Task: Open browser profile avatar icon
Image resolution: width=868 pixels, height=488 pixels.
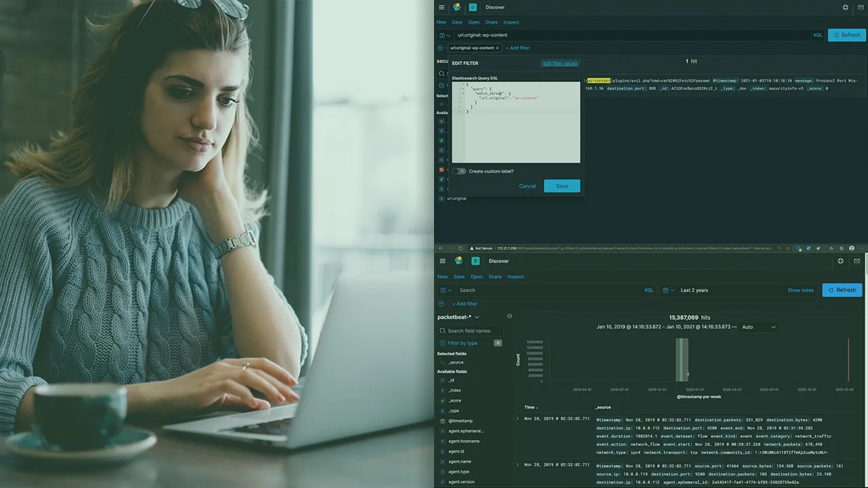Action: (x=852, y=248)
